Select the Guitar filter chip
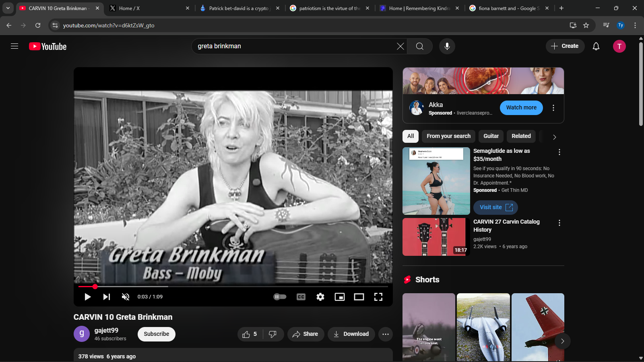Viewport: 644px width, 362px height. tap(491, 136)
